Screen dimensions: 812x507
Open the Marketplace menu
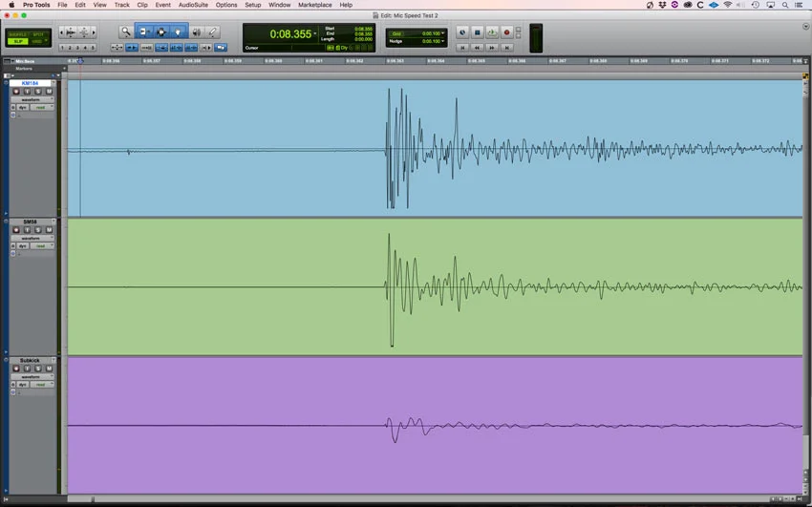pyautogui.click(x=315, y=5)
